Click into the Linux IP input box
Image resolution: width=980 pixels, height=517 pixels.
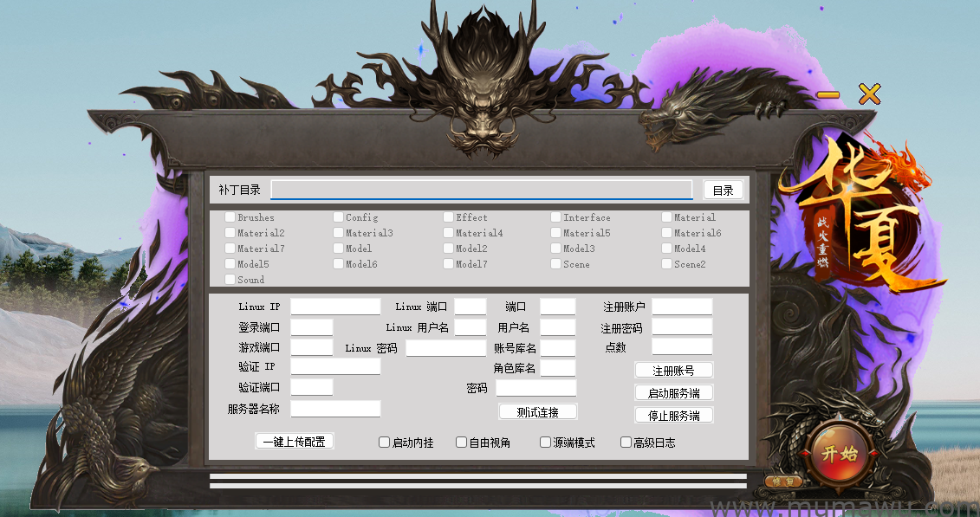[335, 307]
